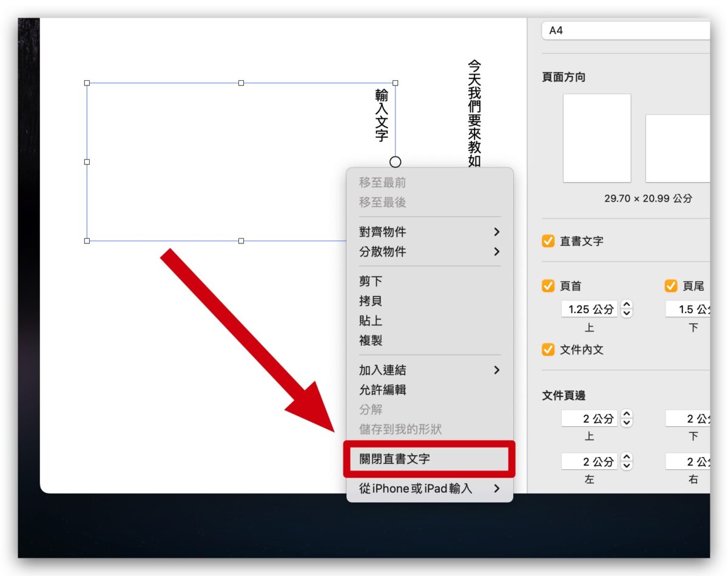Screen dimensions: 728x576
Task: Click the 頁尾 1.5 公分 field
Action: [687, 309]
